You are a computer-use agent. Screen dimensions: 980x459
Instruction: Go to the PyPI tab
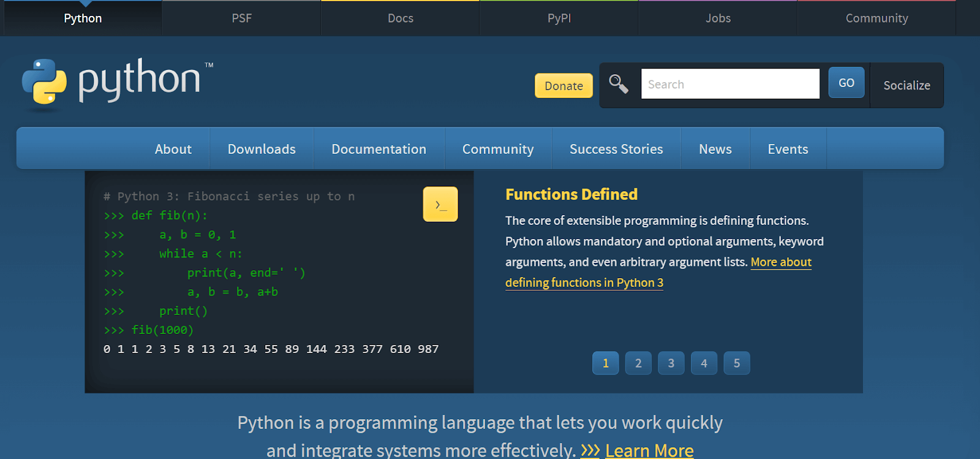[x=559, y=18]
